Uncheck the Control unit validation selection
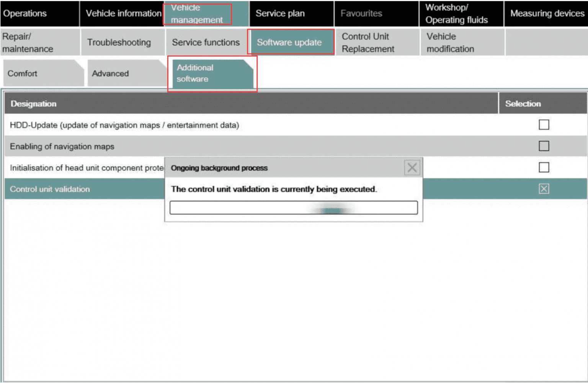Viewport: 588px width, 383px height. [x=544, y=189]
